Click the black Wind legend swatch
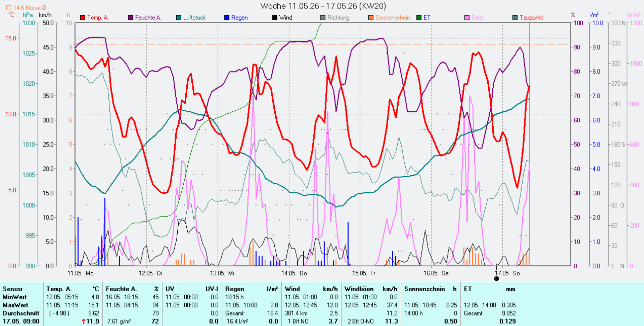This screenshot has height=326, width=644. pyautogui.click(x=274, y=18)
